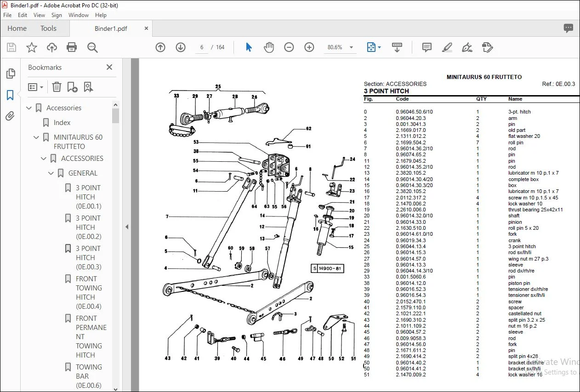
Task: Open the chat bubble icon at top right
Action: tap(569, 28)
